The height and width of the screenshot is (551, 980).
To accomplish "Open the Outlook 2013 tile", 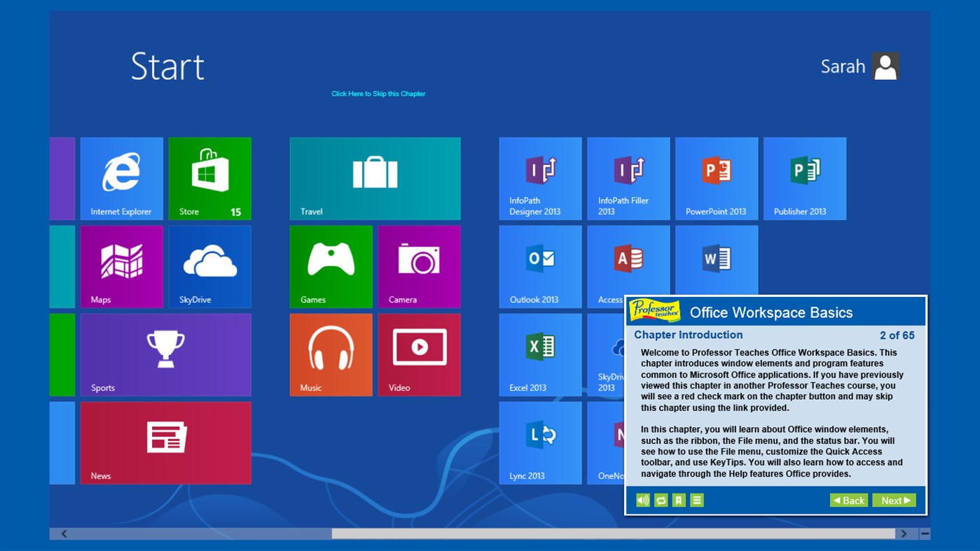I will (539, 266).
